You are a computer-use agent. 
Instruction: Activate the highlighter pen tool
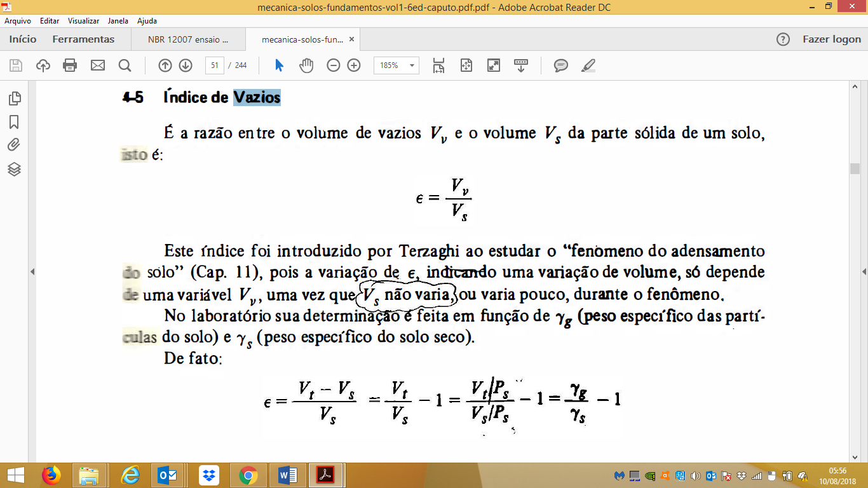588,65
